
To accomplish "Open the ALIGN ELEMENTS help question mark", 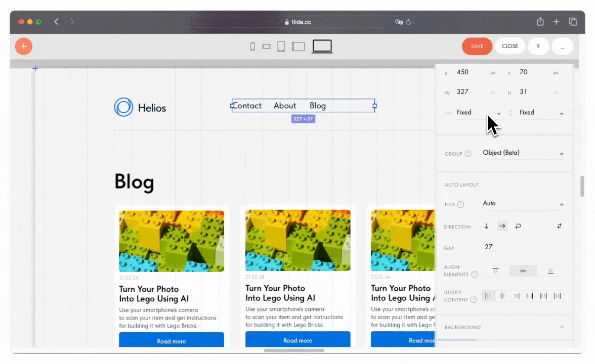I will pyautogui.click(x=475, y=275).
